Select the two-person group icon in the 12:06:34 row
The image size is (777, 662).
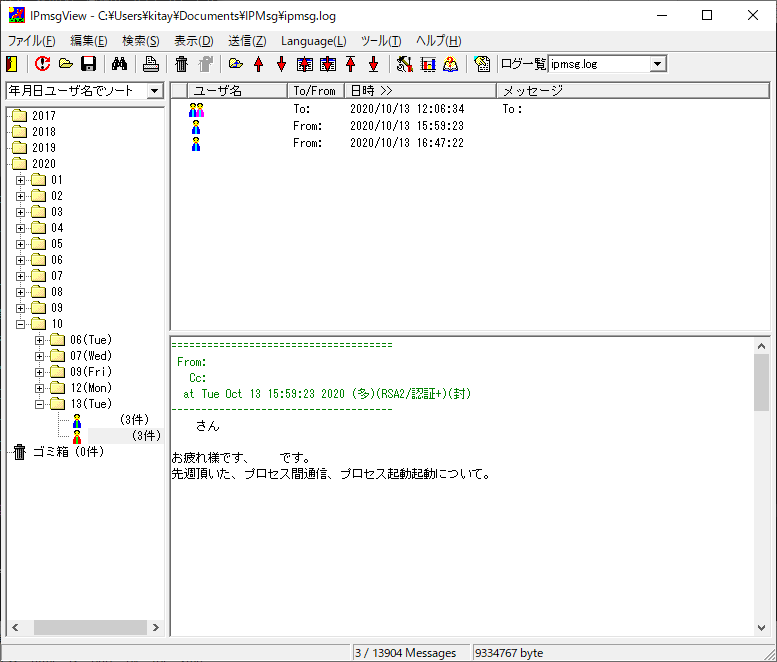[x=196, y=110]
